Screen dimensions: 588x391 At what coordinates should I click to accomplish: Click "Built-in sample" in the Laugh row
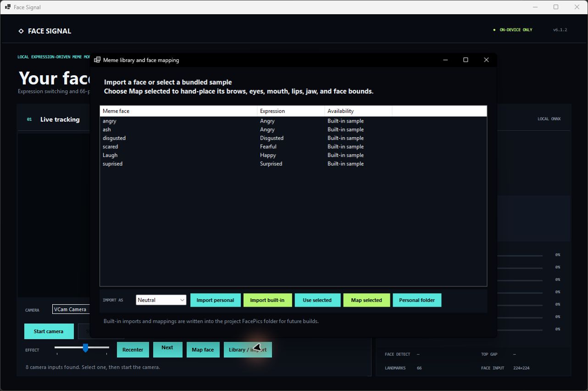[x=345, y=155]
